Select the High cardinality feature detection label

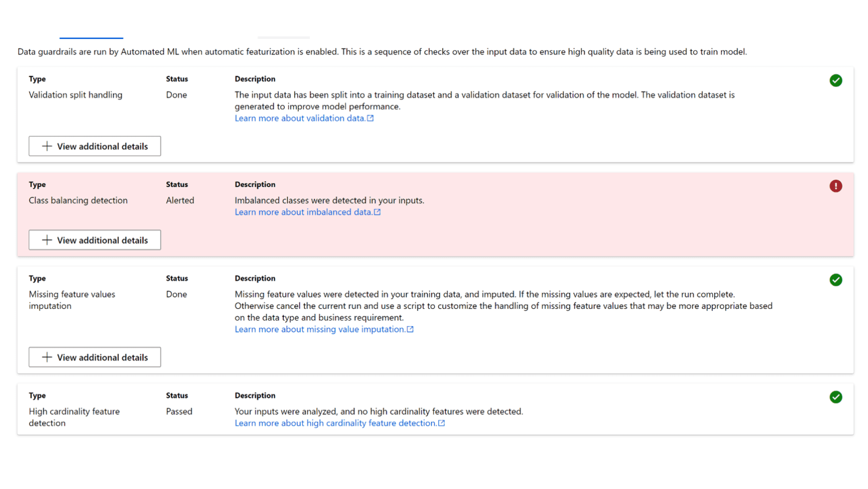[x=74, y=417]
